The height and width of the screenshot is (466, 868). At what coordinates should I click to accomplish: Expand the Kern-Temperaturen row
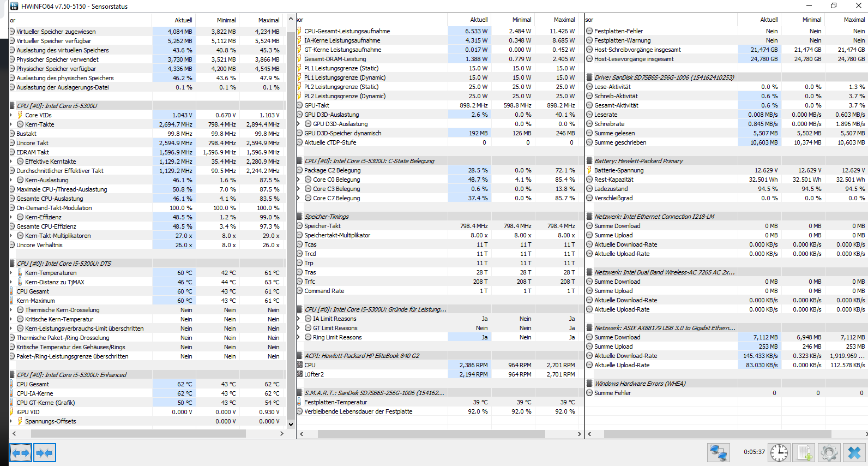pos(11,273)
